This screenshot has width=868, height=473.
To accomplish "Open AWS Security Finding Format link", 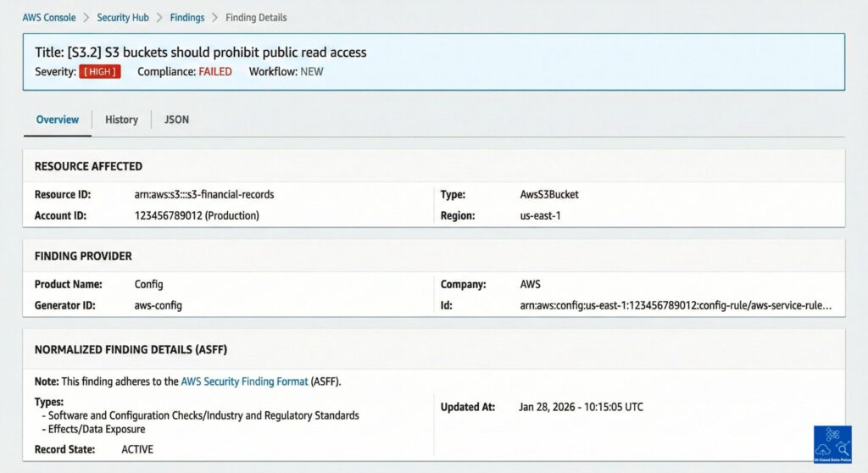I will [x=244, y=381].
